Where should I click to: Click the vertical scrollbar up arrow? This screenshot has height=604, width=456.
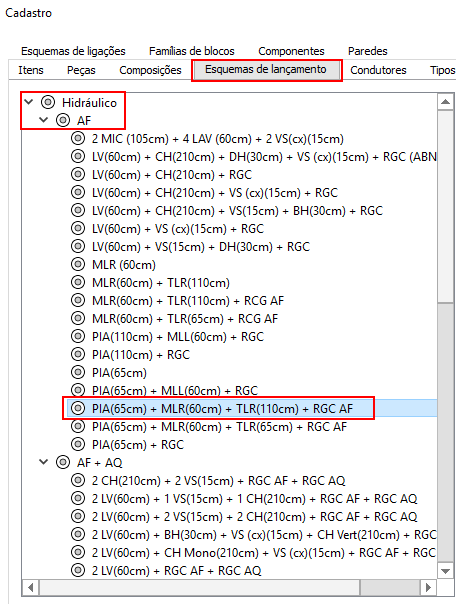click(446, 102)
